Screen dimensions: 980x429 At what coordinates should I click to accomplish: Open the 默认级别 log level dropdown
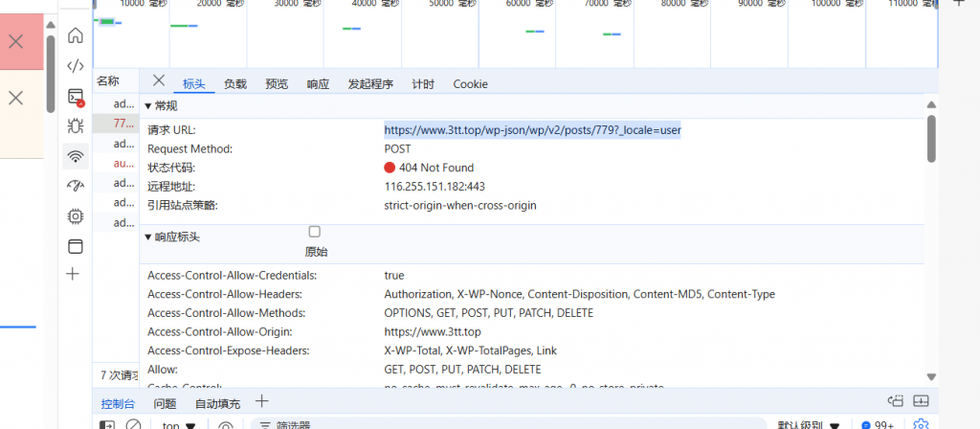click(808, 426)
